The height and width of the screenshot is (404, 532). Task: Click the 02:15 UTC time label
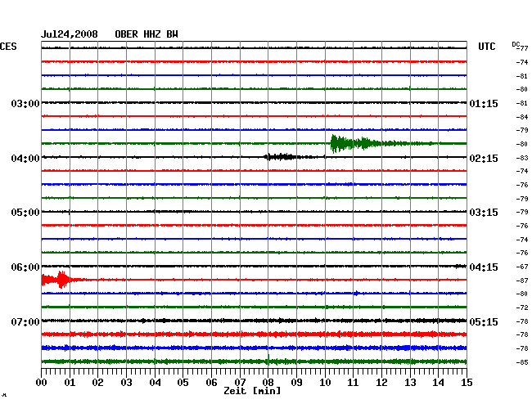[x=484, y=159]
